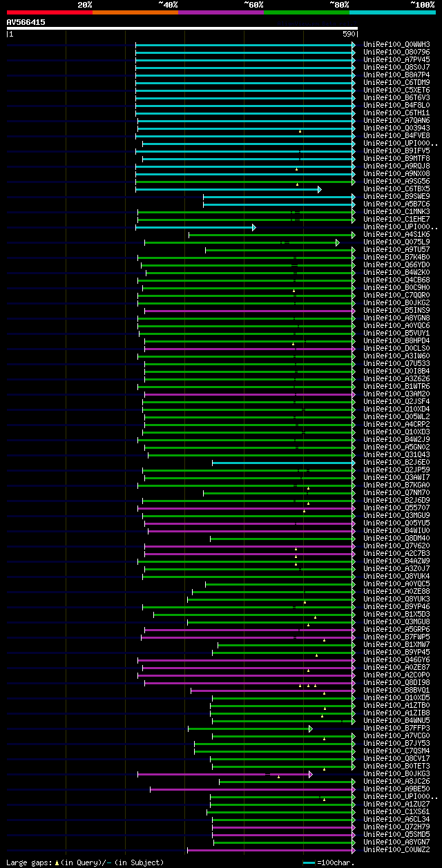442x868 pixels.
Task: Open the UniRef100_Q0WWH3 hit label
Action: pyautogui.click(x=396, y=44)
